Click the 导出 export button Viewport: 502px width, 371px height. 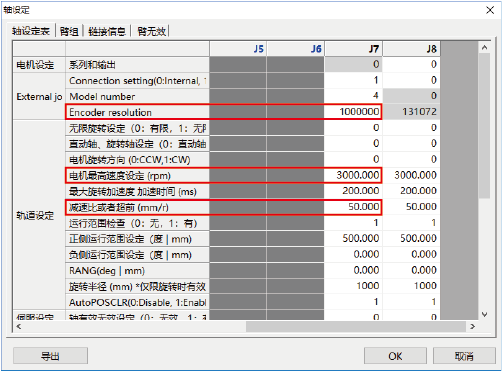pyautogui.click(x=50, y=356)
